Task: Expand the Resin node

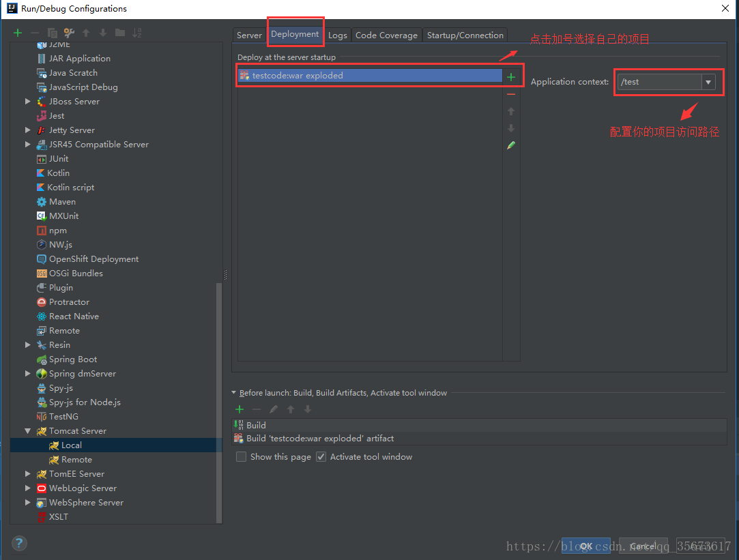Action: point(27,344)
